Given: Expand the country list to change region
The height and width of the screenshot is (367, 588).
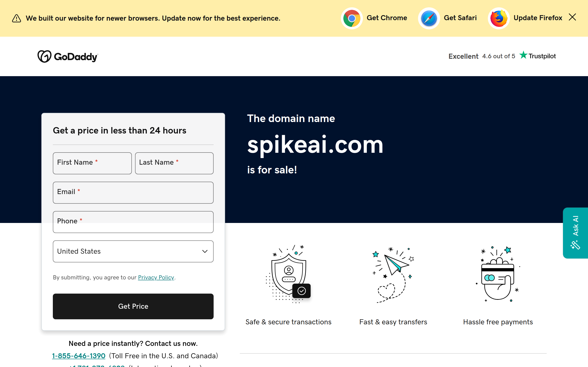Looking at the screenshot, I should pos(133,251).
